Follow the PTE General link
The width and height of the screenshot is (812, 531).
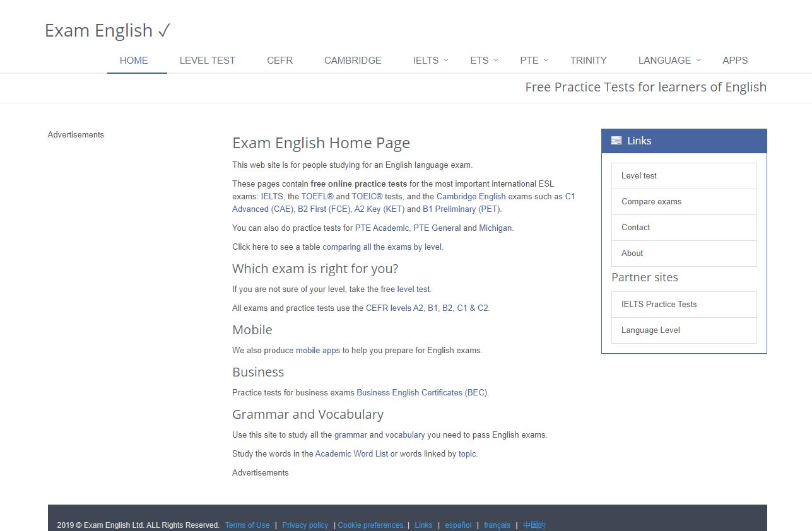tap(437, 228)
